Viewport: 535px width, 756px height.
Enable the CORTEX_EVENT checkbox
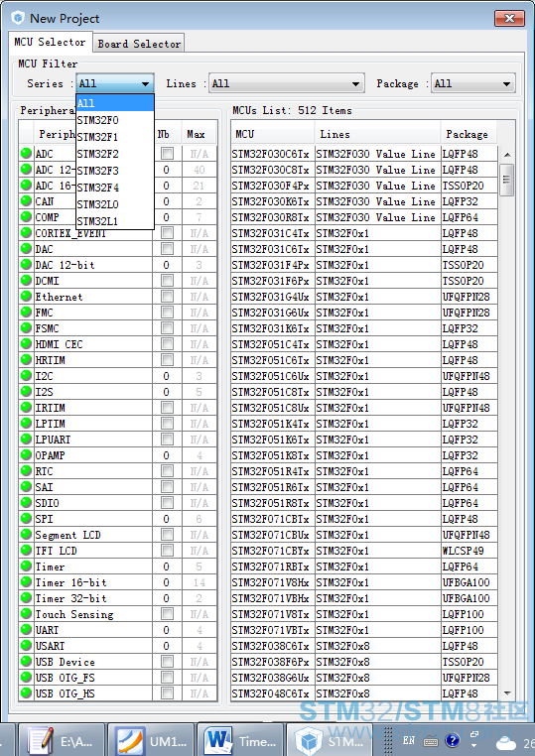click(x=167, y=233)
